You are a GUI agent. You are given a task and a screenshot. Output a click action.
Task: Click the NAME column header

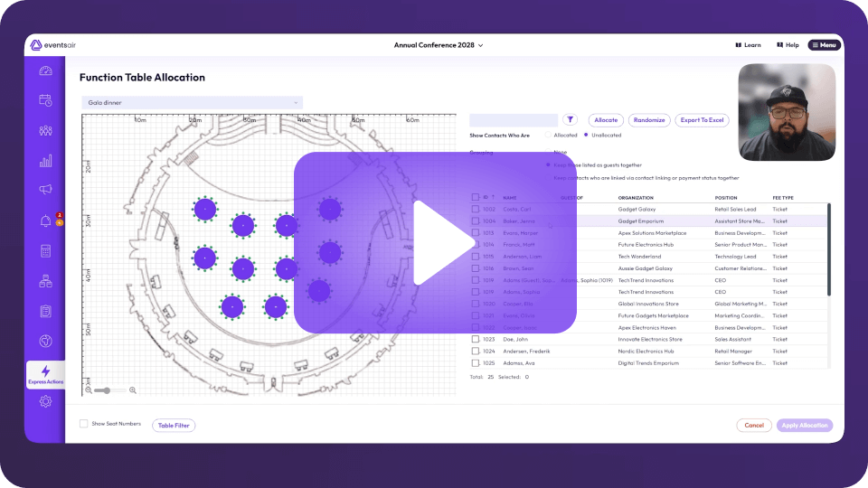click(x=509, y=198)
